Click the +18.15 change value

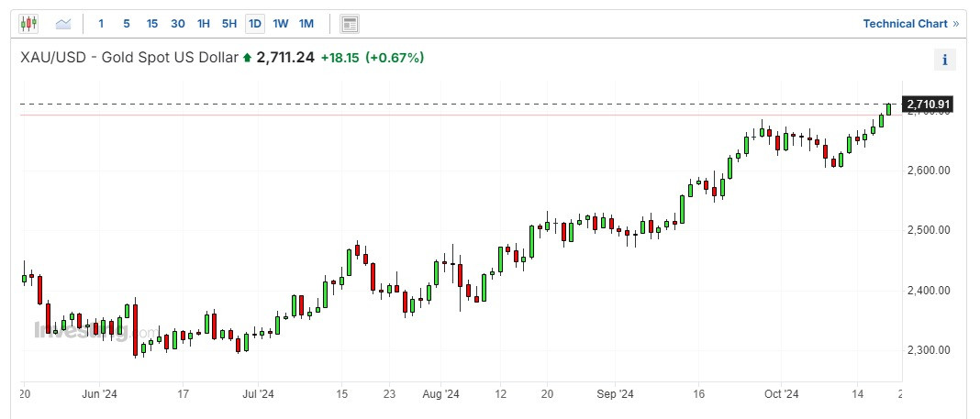tap(340, 58)
